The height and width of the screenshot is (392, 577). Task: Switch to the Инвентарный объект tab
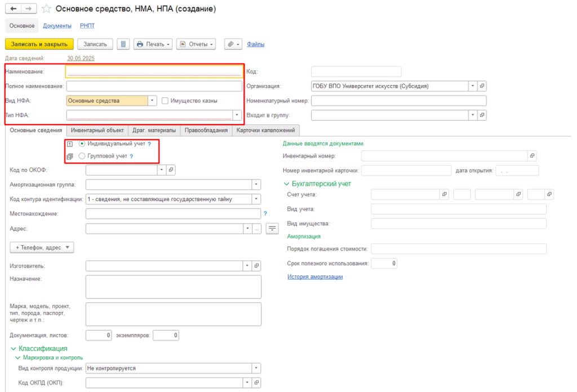pos(97,130)
